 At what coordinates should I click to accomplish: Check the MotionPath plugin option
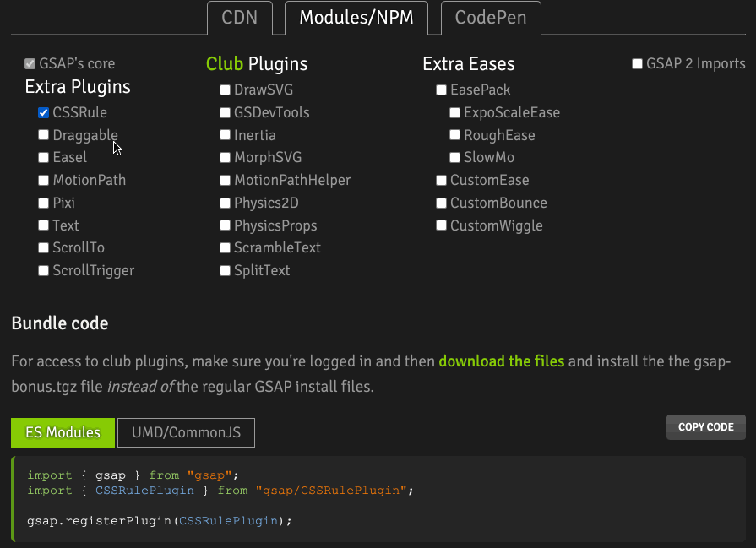click(x=43, y=180)
